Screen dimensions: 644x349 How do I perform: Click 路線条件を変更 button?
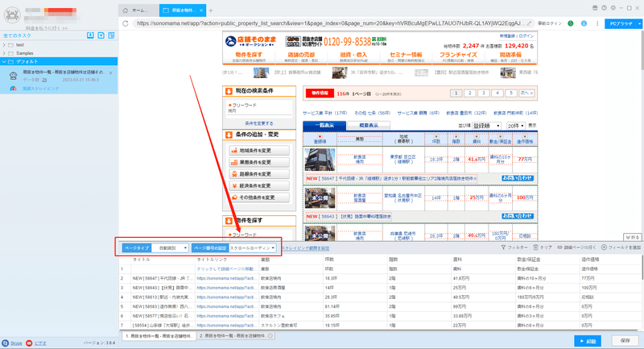pyautogui.click(x=258, y=174)
